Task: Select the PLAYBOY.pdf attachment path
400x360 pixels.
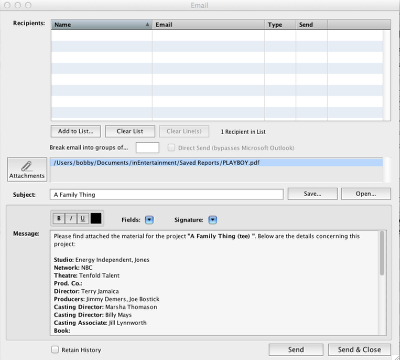Action: 217,163
